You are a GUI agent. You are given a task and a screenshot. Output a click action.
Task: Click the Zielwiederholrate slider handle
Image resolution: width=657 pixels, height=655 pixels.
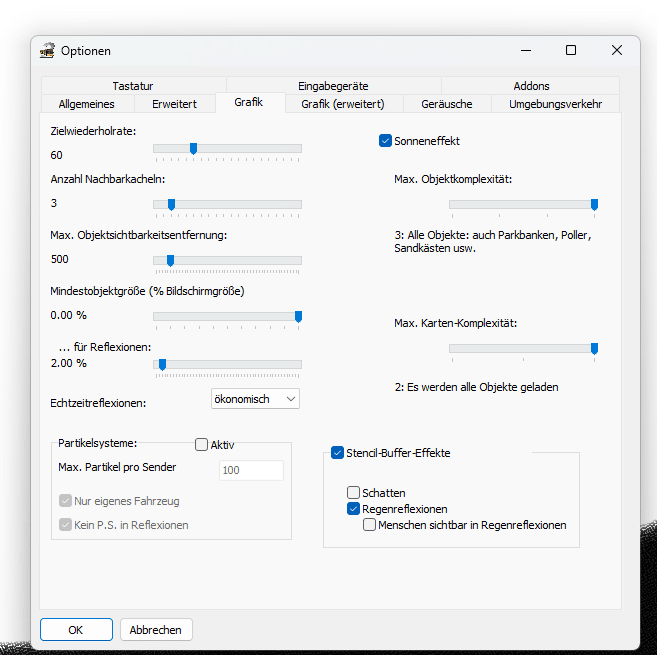(193, 149)
